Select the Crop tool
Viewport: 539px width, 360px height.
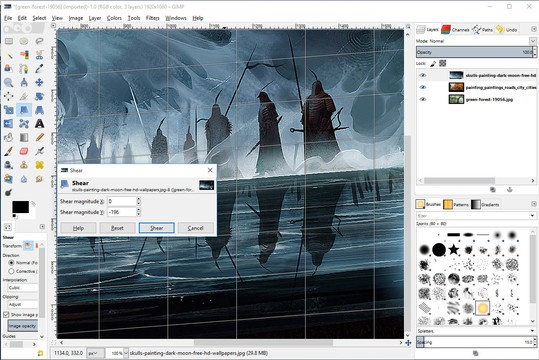24,96
